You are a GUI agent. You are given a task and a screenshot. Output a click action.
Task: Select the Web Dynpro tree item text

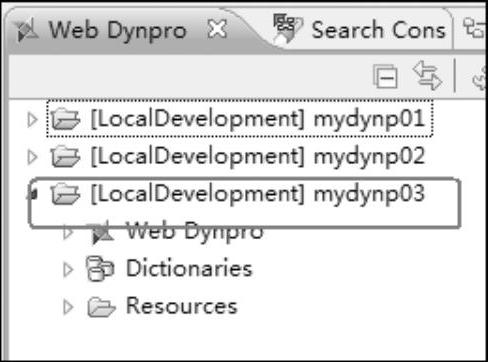pyautogui.click(x=195, y=231)
